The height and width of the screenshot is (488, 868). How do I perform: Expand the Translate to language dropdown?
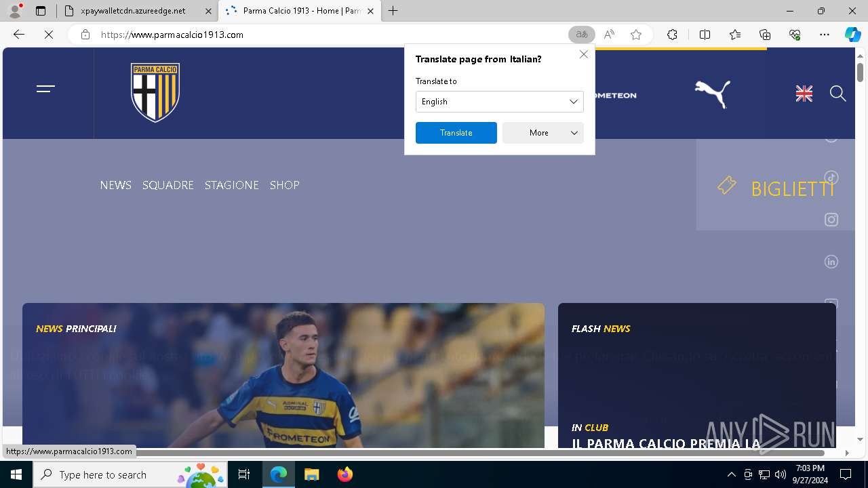[x=500, y=102]
